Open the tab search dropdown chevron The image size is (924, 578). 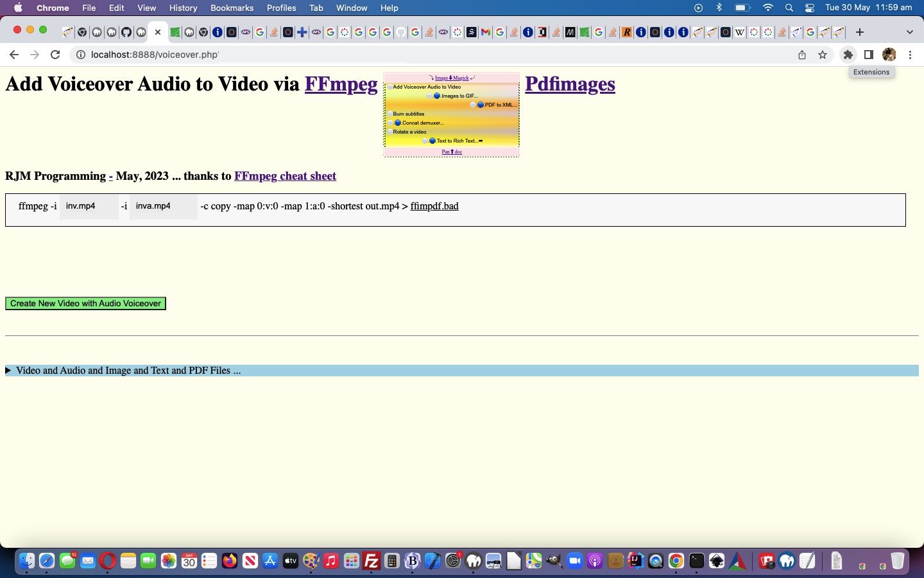909,31
